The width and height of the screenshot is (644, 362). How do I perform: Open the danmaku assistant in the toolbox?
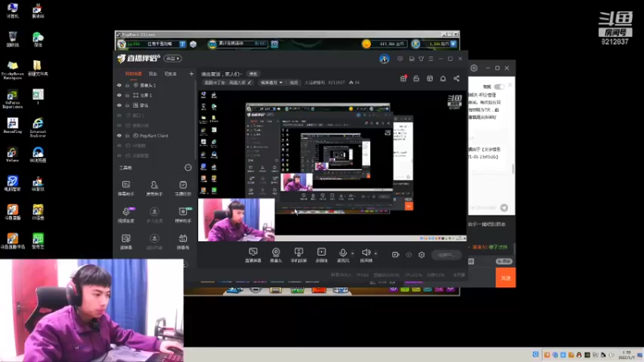(126, 188)
